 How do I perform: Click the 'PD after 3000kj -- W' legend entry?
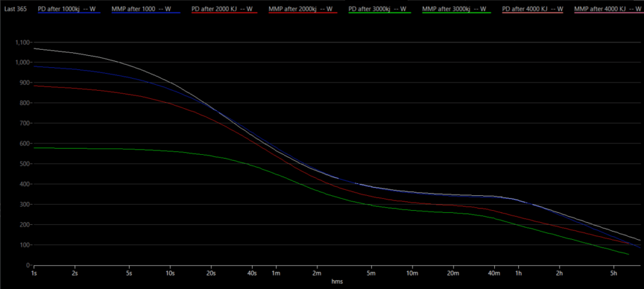[x=380, y=9]
